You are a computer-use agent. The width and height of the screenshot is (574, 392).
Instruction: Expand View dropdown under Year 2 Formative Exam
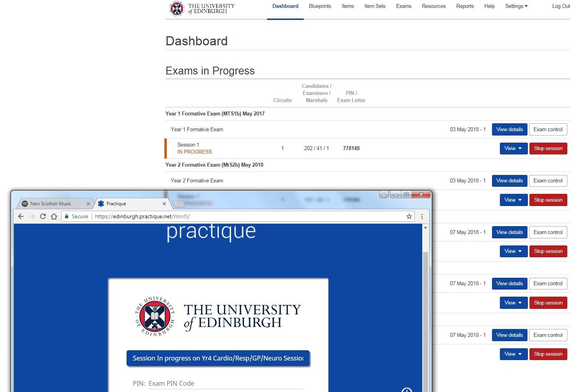[x=514, y=200]
